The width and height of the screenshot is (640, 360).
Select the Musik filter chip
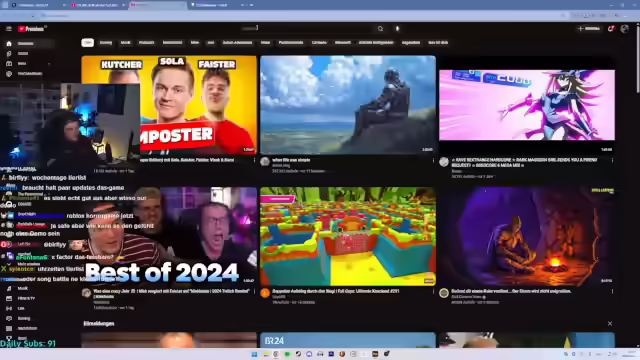[125, 42]
